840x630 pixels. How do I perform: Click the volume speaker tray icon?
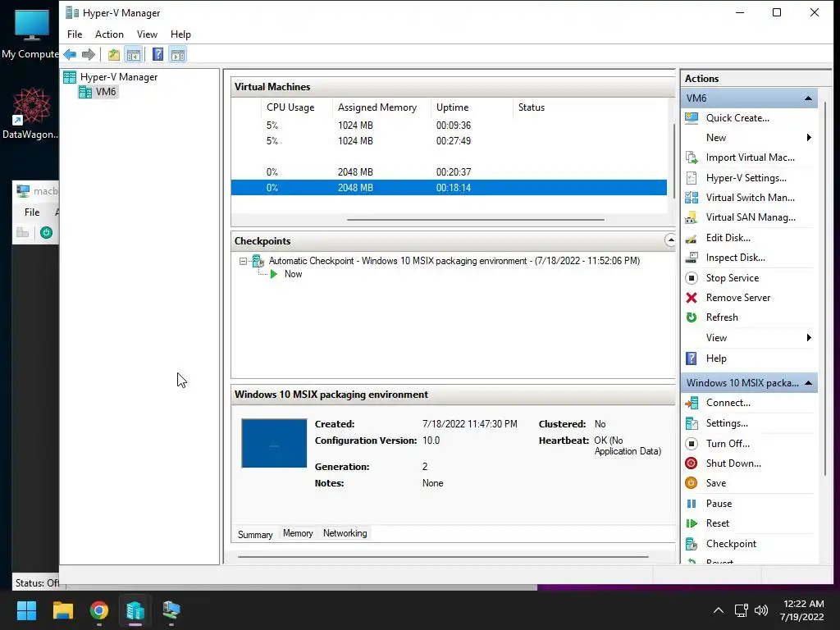(x=760, y=610)
